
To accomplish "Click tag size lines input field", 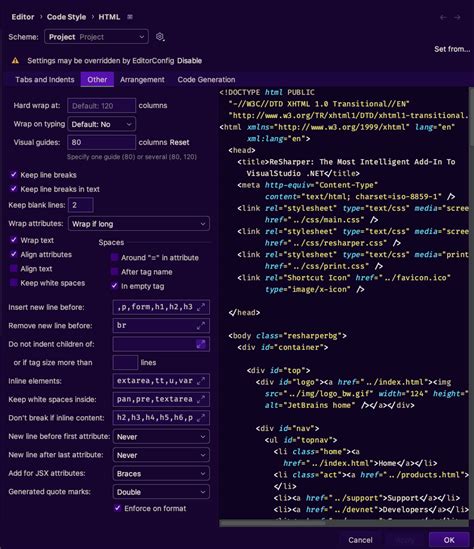I will coord(125,362).
